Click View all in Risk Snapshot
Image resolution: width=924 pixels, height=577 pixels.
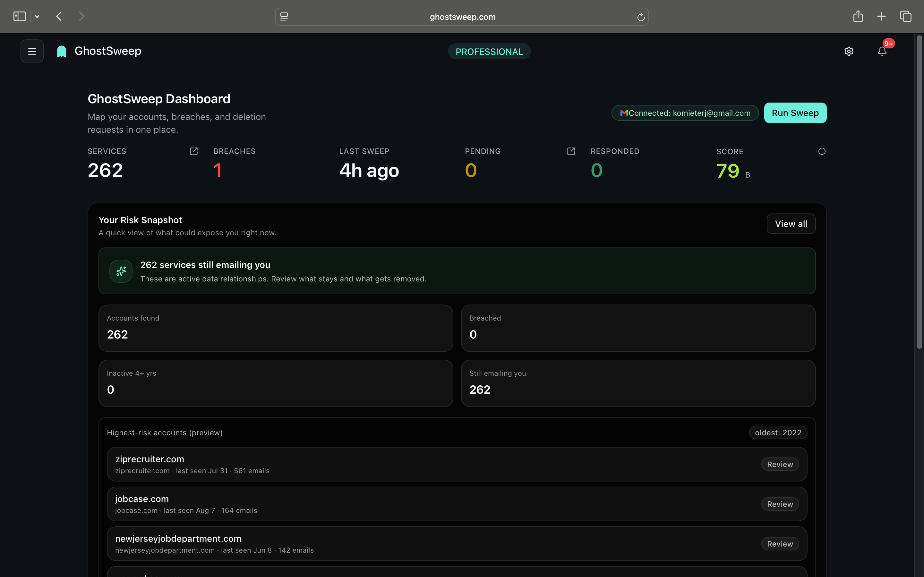point(791,224)
